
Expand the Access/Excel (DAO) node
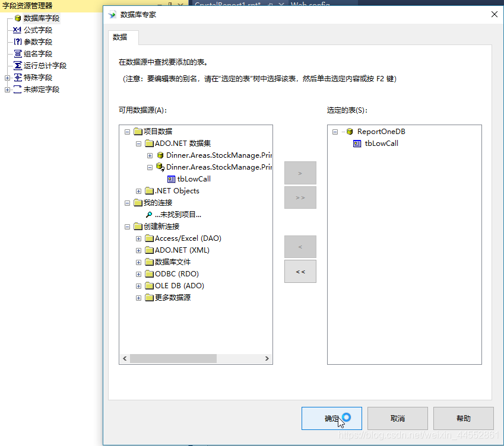138,238
